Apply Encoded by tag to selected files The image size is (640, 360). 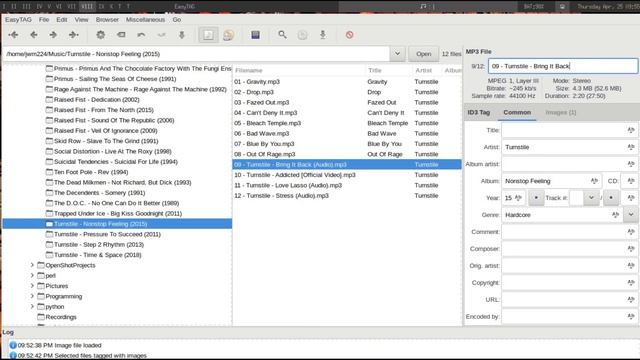tap(631, 316)
